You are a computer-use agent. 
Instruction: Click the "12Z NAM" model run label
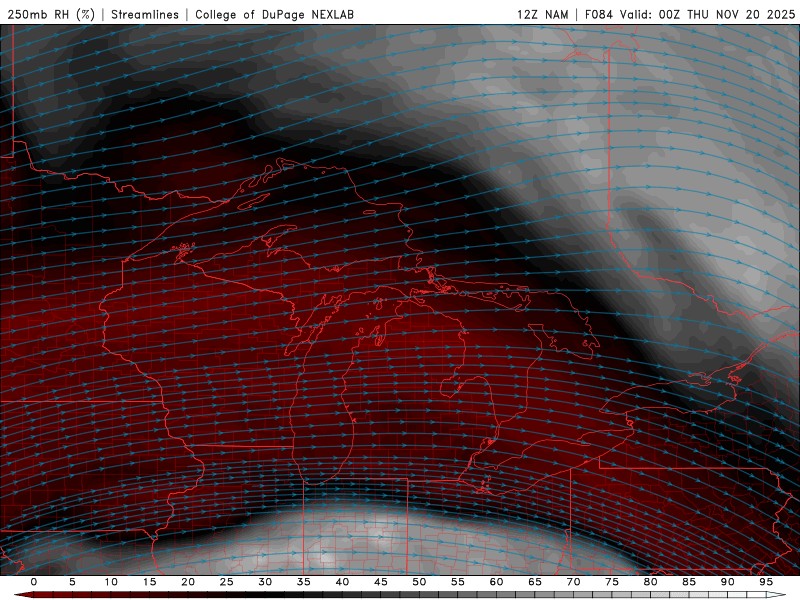(x=542, y=14)
